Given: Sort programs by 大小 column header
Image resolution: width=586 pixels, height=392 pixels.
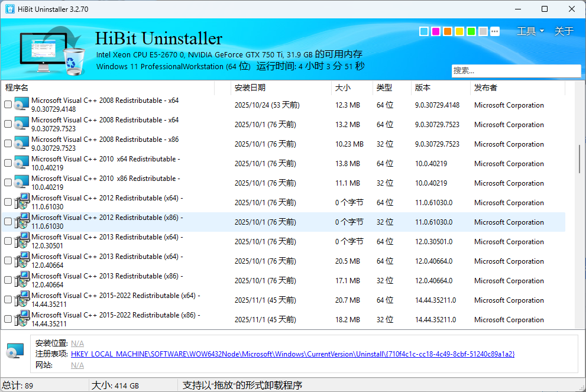Looking at the screenshot, I should tap(343, 88).
